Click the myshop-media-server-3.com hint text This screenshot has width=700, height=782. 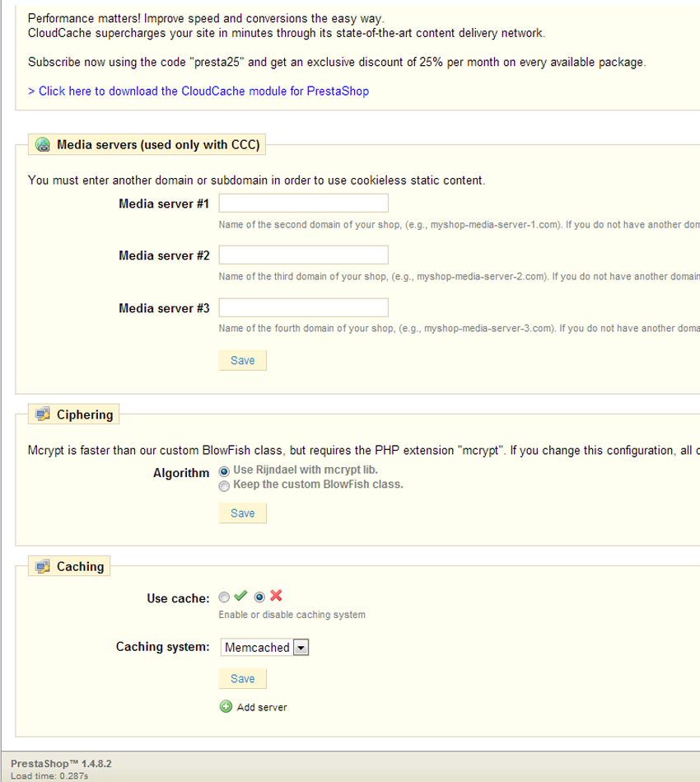[459, 329]
